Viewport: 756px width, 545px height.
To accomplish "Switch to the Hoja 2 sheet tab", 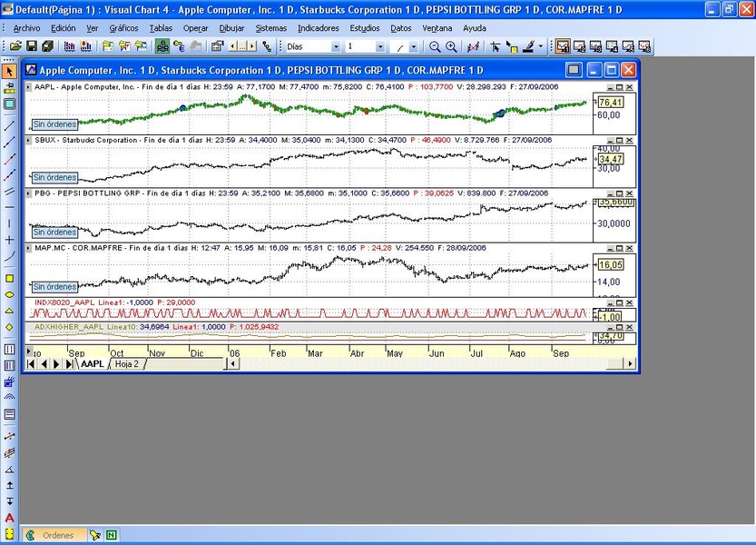I will 127,364.
